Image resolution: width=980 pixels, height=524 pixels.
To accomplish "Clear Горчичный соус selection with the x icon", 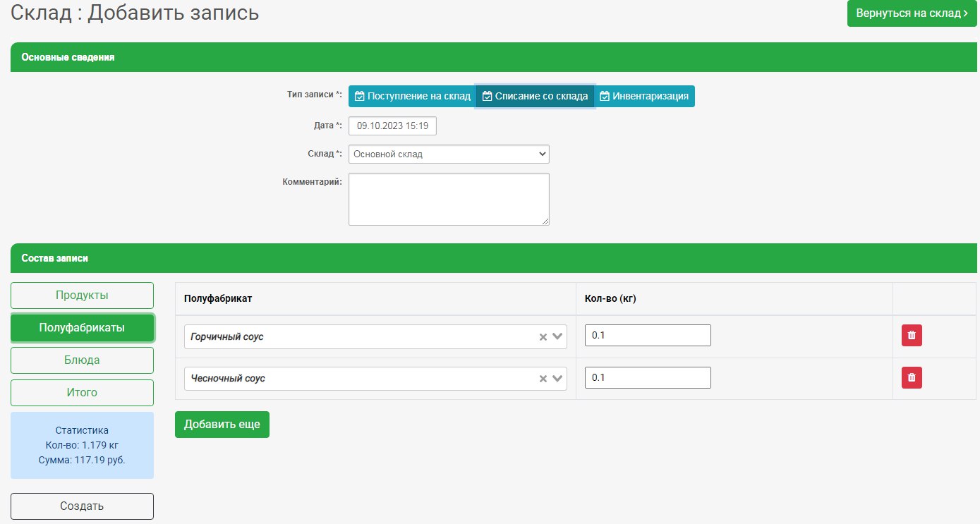I will coord(543,337).
